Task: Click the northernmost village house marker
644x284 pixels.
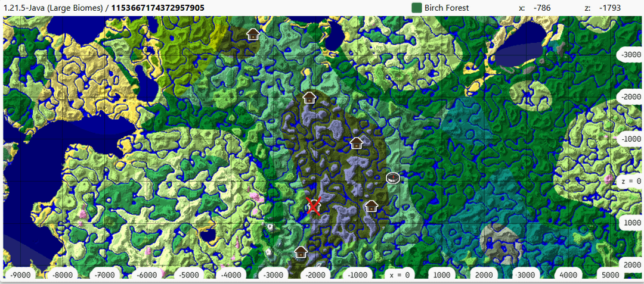Action: 253,34
